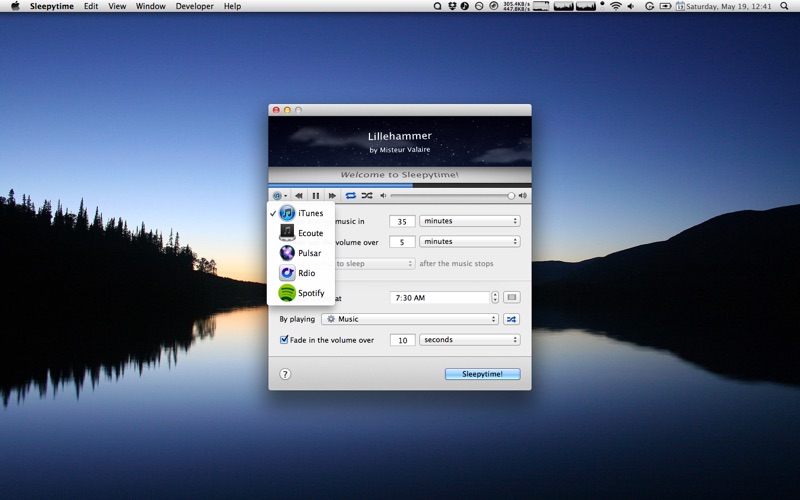
Task: Pause the music playback
Action: (316, 196)
